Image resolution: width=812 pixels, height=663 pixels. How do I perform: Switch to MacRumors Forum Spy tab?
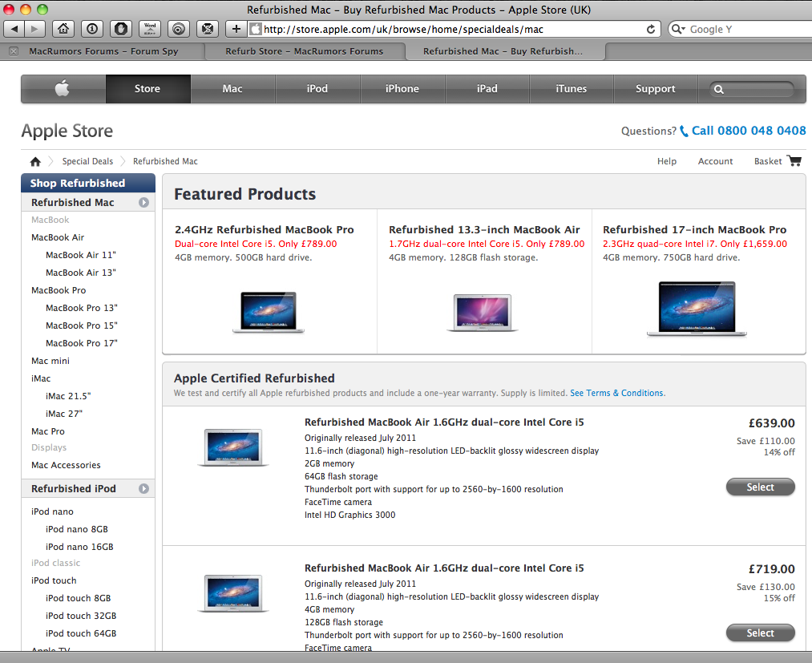click(103, 51)
